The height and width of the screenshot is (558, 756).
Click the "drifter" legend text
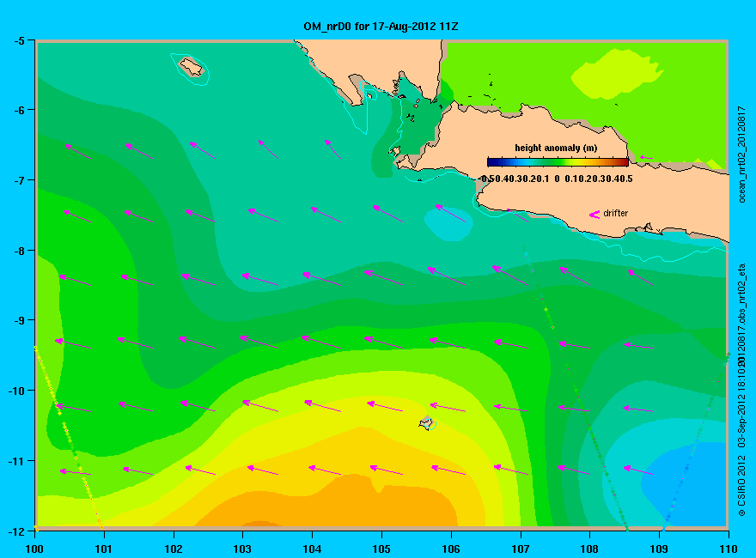[x=616, y=213]
